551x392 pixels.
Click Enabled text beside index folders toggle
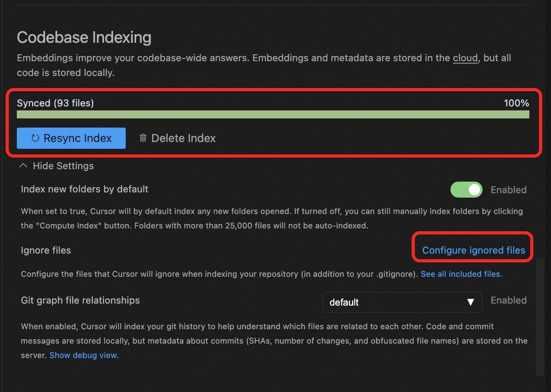click(x=509, y=190)
